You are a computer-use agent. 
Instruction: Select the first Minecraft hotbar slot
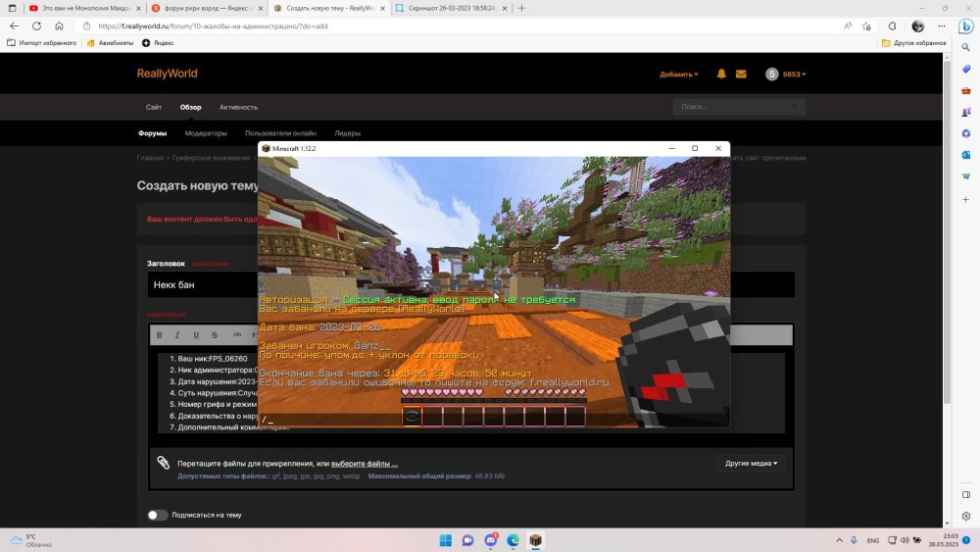coord(412,417)
